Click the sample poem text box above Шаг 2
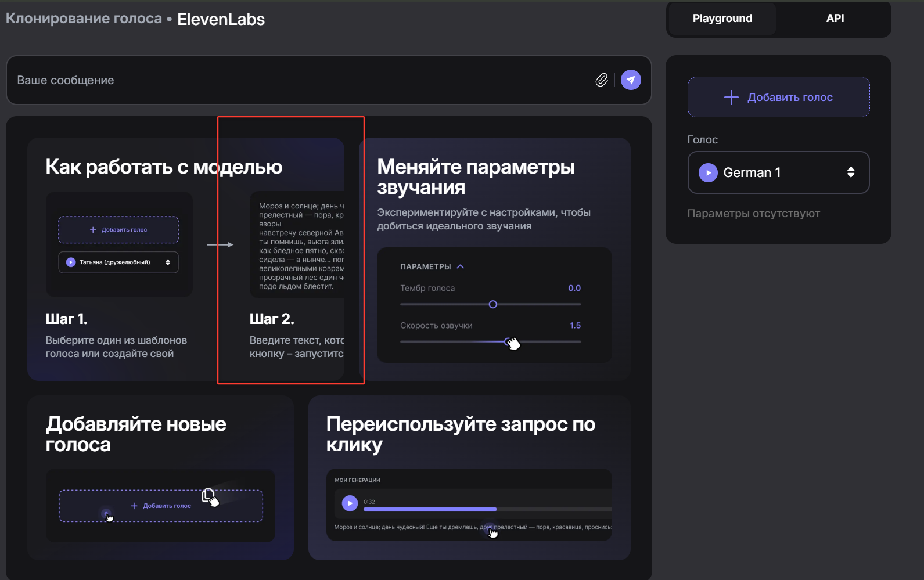Image resolution: width=924 pixels, height=580 pixels. (x=297, y=244)
